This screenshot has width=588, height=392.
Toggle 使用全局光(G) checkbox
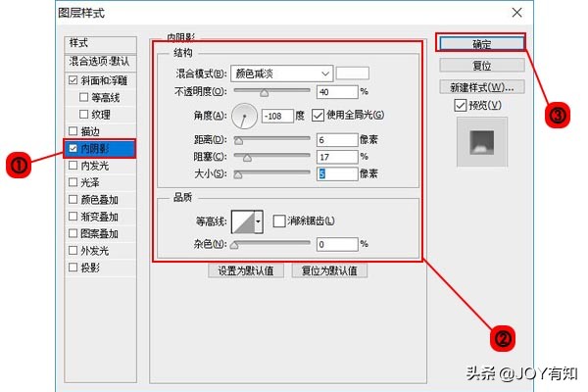click(x=318, y=116)
